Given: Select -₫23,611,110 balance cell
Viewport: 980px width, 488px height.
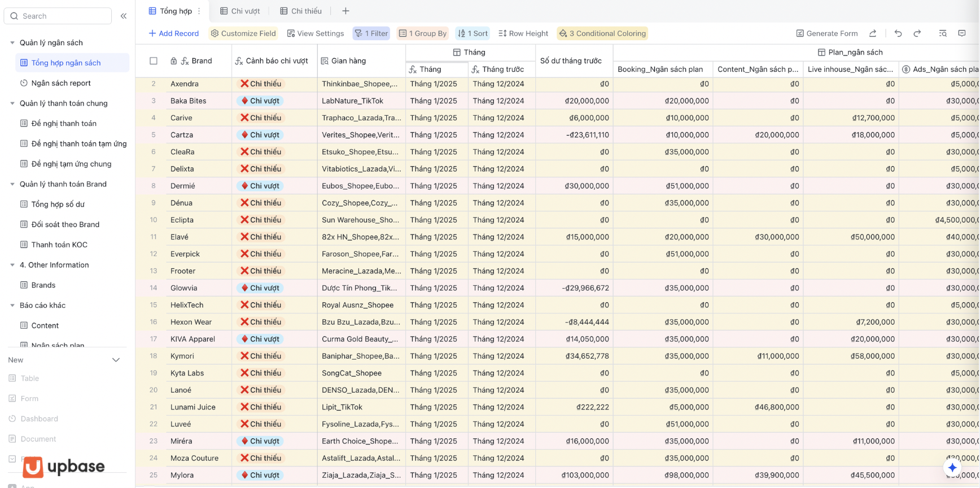Looking at the screenshot, I should pyautogui.click(x=574, y=134).
